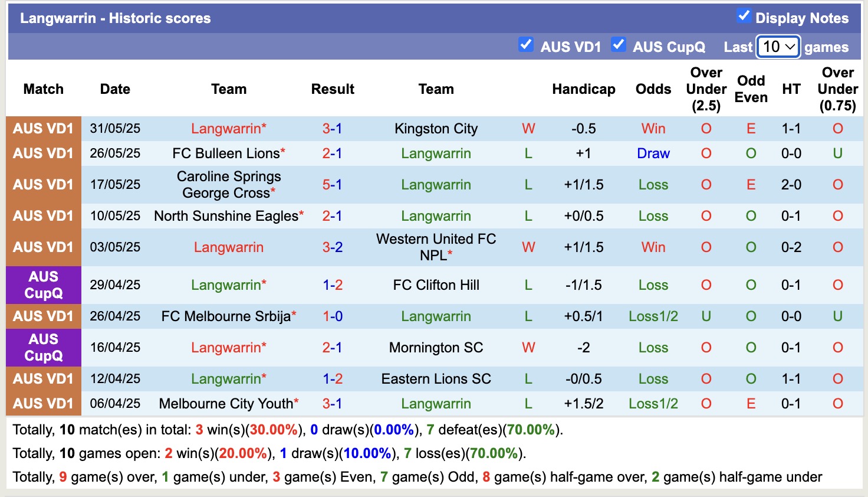Image resolution: width=868 pixels, height=497 pixels.
Task: Click the Mornington SC team name
Action: point(436,347)
